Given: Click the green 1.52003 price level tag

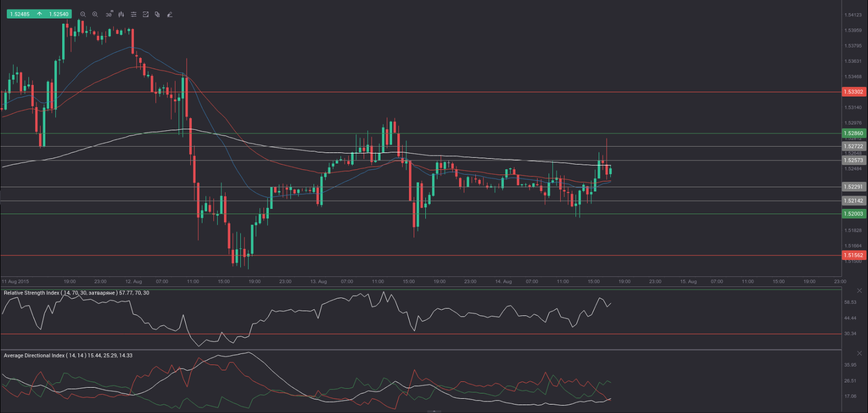Looking at the screenshot, I should (853, 214).
